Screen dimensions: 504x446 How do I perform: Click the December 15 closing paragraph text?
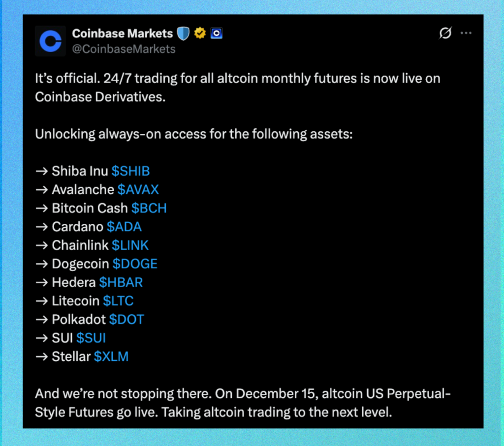click(x=236, y=403)
